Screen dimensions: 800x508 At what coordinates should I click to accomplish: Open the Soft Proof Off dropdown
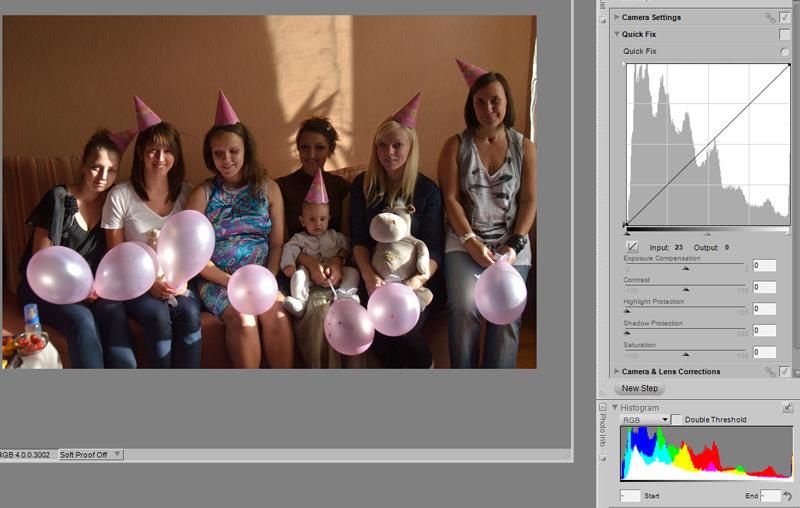click(x=90, y=454)
